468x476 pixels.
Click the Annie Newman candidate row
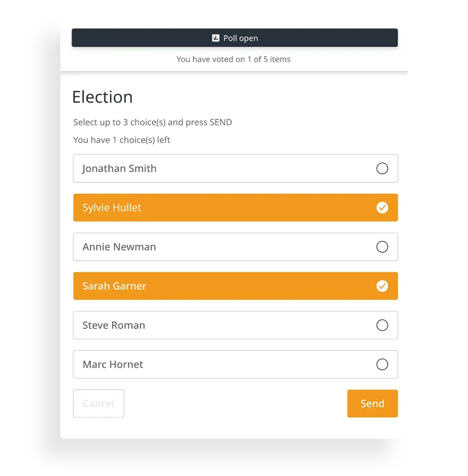[235, 247]
